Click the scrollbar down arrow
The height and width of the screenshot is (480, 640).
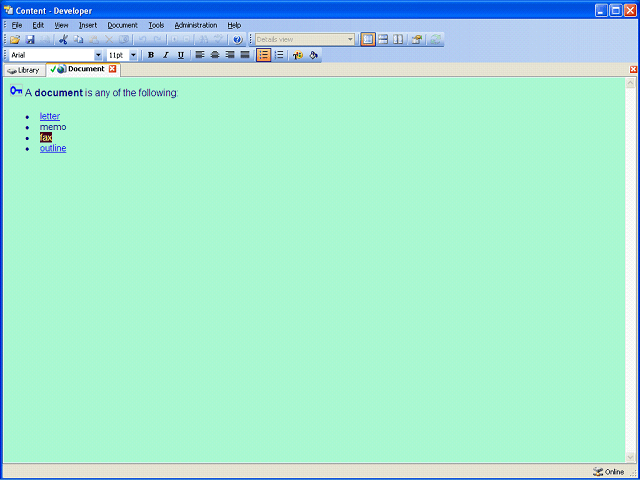point(630,457)
